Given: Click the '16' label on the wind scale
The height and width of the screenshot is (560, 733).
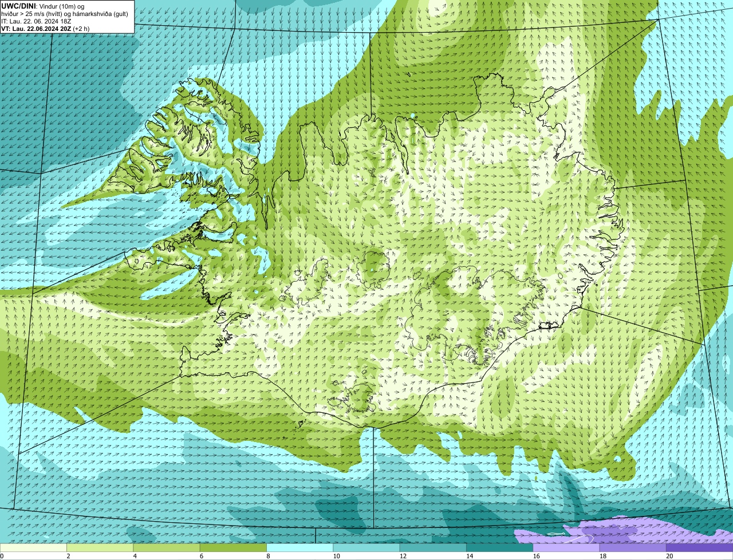Looking at the screenshot, I should coord(537,556).
